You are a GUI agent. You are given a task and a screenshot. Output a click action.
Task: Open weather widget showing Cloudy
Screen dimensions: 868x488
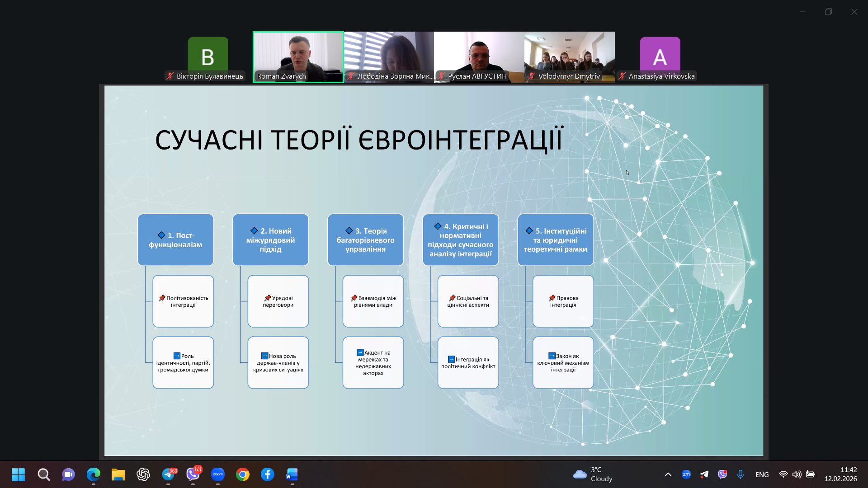point(593,474)
